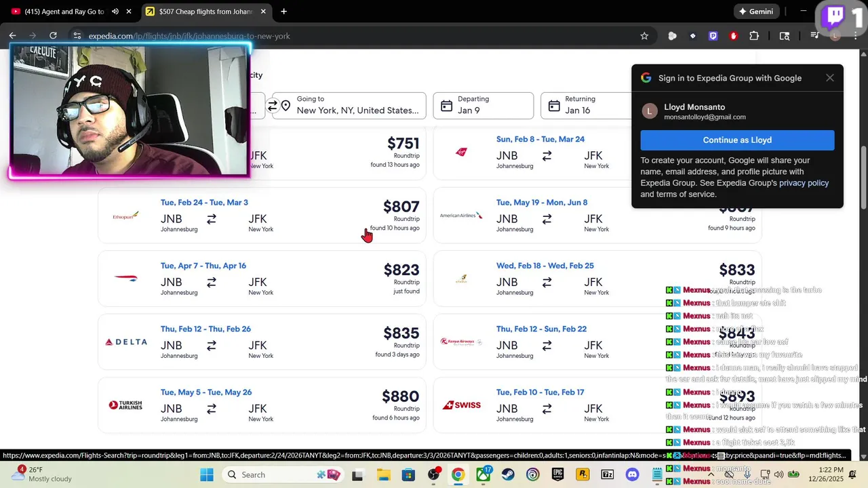The height and width of the screenshot is (488, 868).
Task: Select the $751 roundtrip price
Action: tap(403, 144)
